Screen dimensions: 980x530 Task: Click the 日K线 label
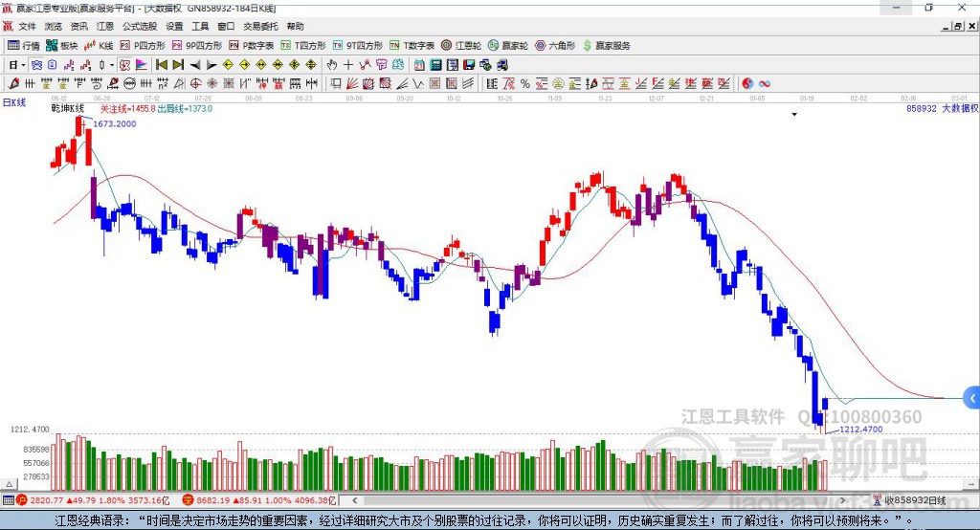tap(14, 102)
